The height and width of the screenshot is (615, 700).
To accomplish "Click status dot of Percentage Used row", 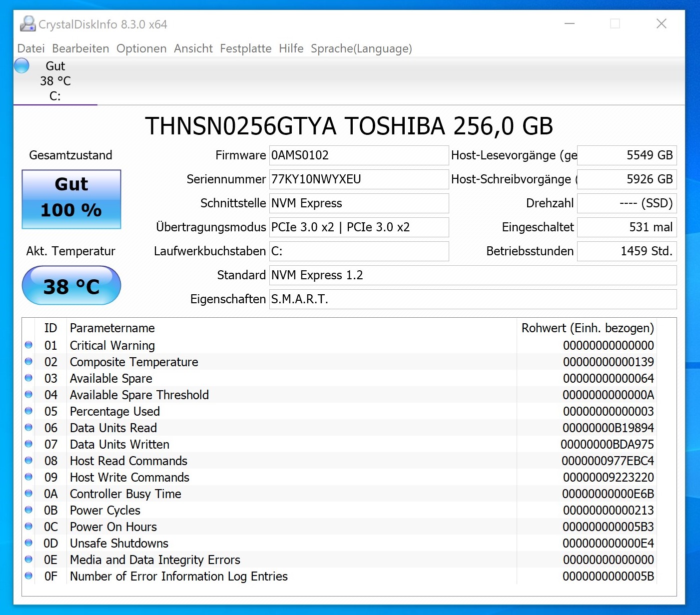I will [x=28, y=411].
